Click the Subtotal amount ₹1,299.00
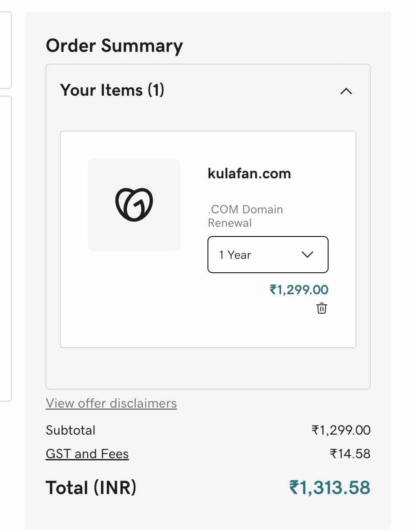Image resolution: width=415 pixels, height=532 pixels. 341,430
